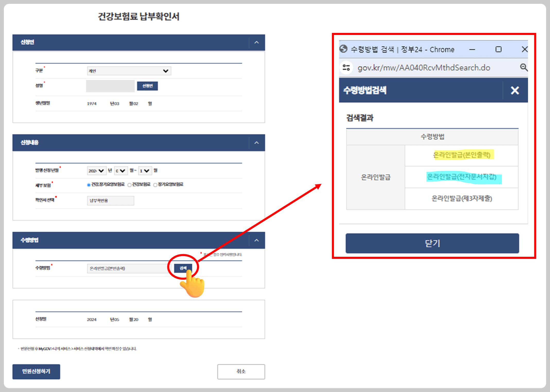Open the end month dropdown

pyautogui.click(x=145, y=171)
